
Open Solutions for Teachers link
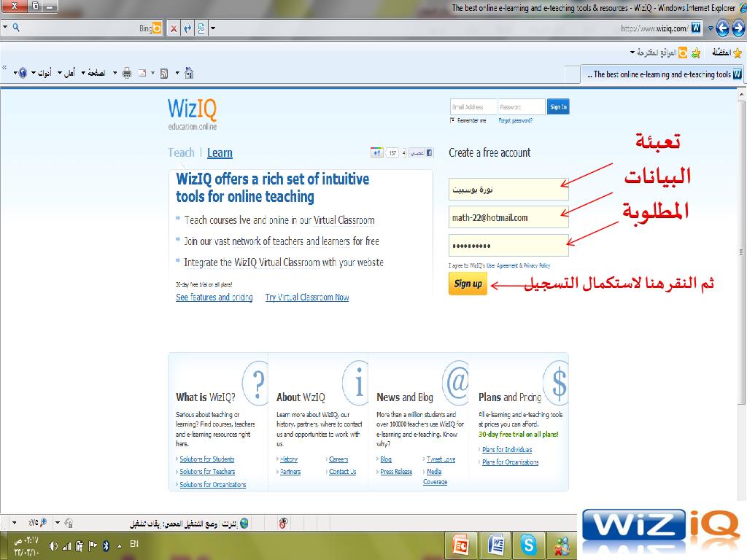click(x=207, y=472)
